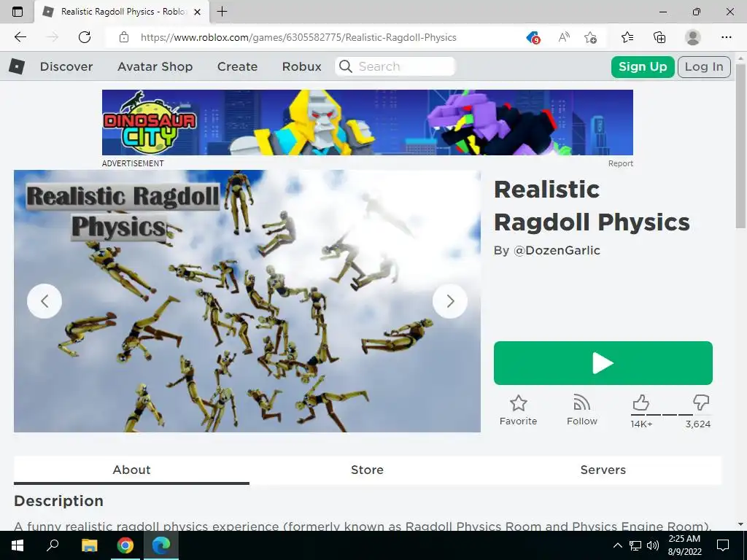Click the search magnifier icon in Roblox
The height and width of the screenshot is (560, 747).
coord(346,66)
